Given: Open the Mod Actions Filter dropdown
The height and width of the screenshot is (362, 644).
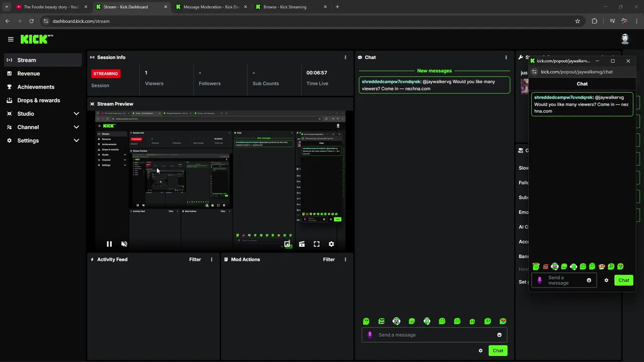Looking at the screenshot, I should (329, 259).
